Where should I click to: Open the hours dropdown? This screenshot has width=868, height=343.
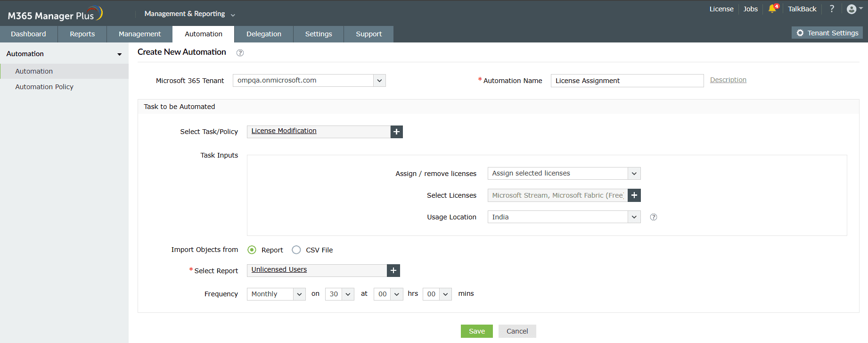coord(388,294)
